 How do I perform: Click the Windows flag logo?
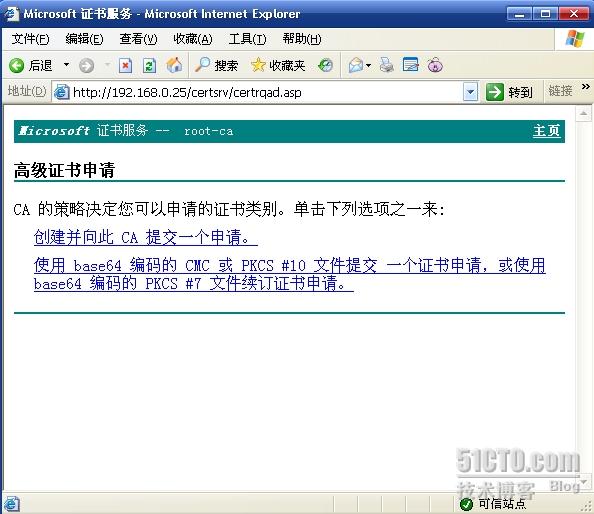tap(574, 39)
